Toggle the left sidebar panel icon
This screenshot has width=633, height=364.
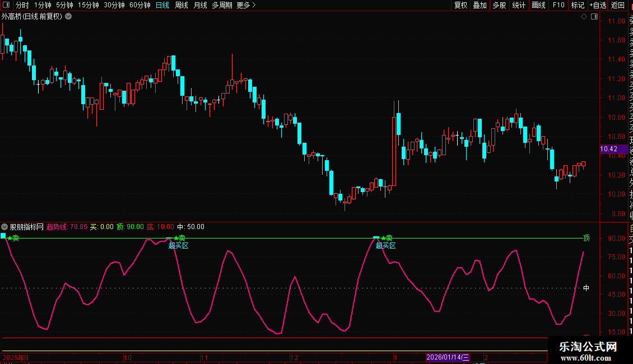coord(6,5)
